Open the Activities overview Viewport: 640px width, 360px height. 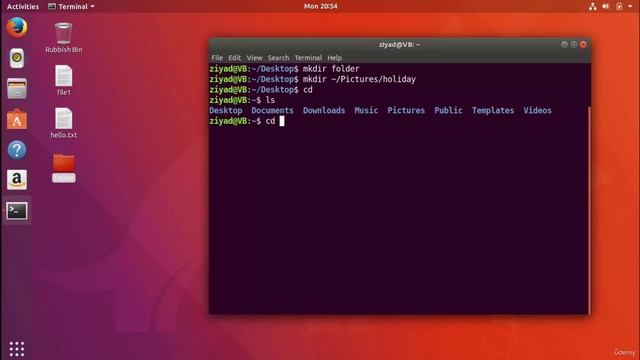[x=23, y=7]
